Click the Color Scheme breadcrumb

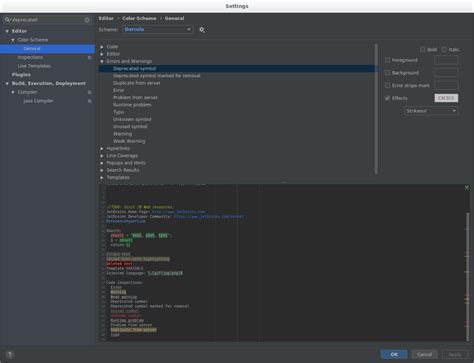click(139, 18)
